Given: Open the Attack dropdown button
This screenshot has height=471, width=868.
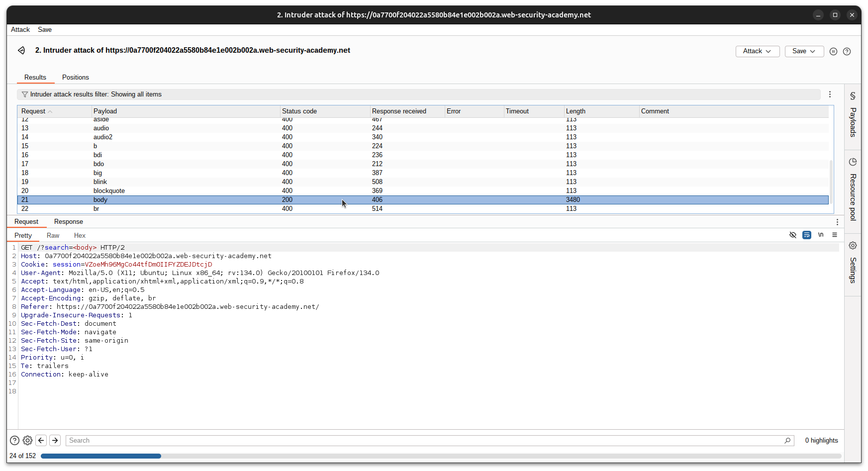Looking at the screenshot, I should [x=757, y=51].
